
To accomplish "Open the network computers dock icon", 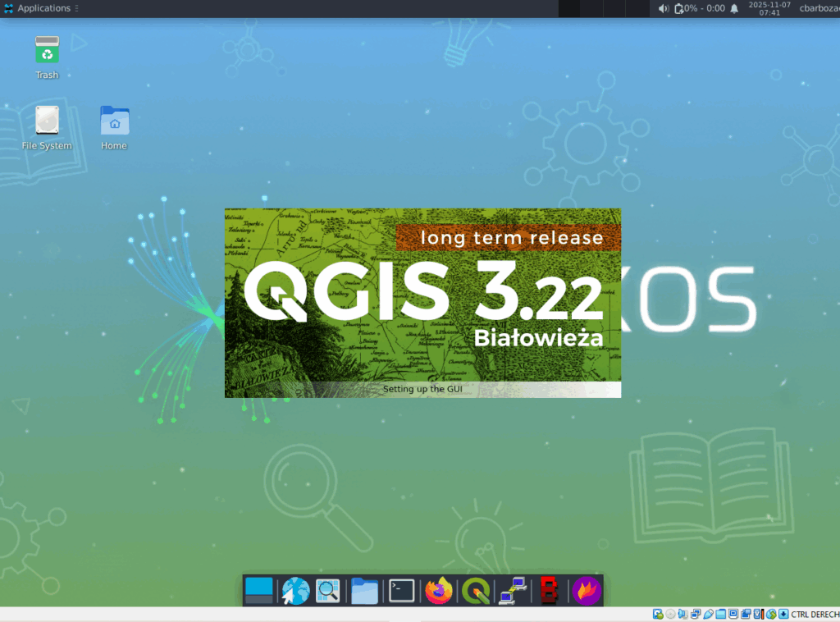I will [513, 591].
